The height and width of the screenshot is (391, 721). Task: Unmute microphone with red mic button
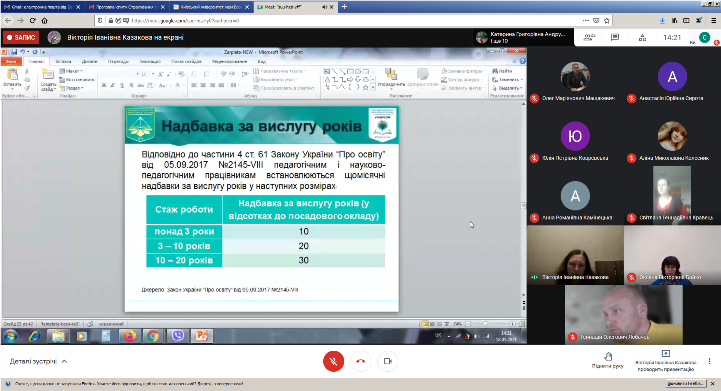pos(333,361)
